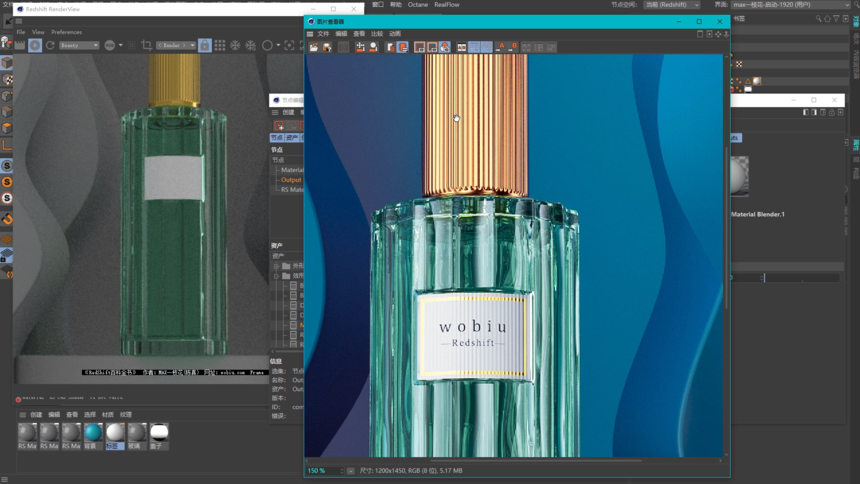Image resolution: width=860 pixels, height=484 pixels.
Task: Toggle the bucket grid icon in RenderView
Action: (x=220, y=45)
